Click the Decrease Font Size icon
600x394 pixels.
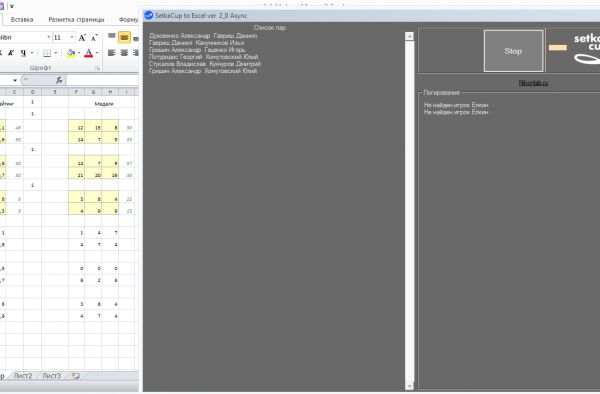click(94, 37)
